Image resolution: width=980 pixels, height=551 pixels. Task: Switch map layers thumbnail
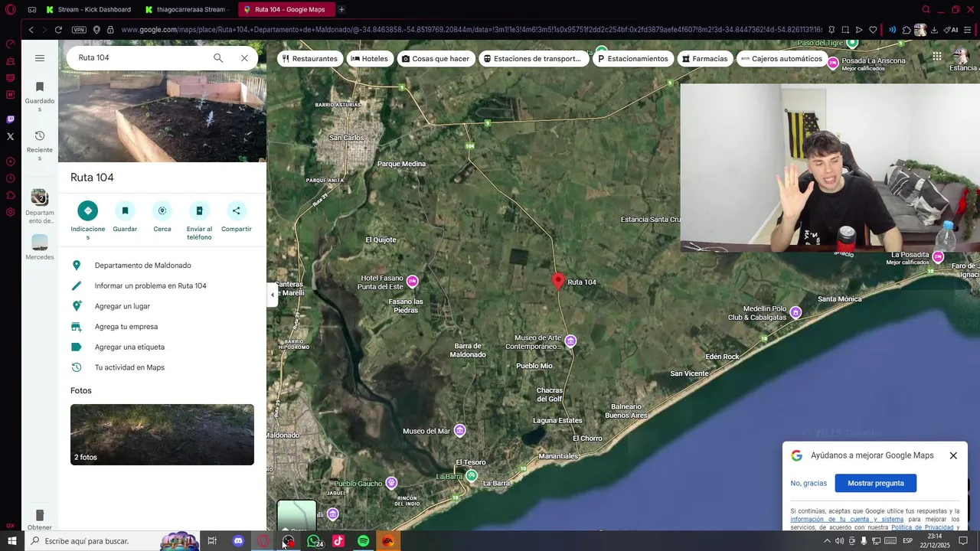[296, 515]
